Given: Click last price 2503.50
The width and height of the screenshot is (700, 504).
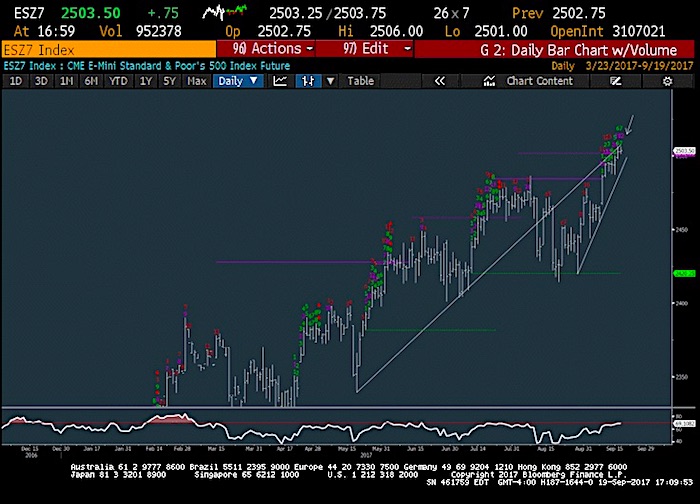Looking at the screenshot, I should [91, 13].
